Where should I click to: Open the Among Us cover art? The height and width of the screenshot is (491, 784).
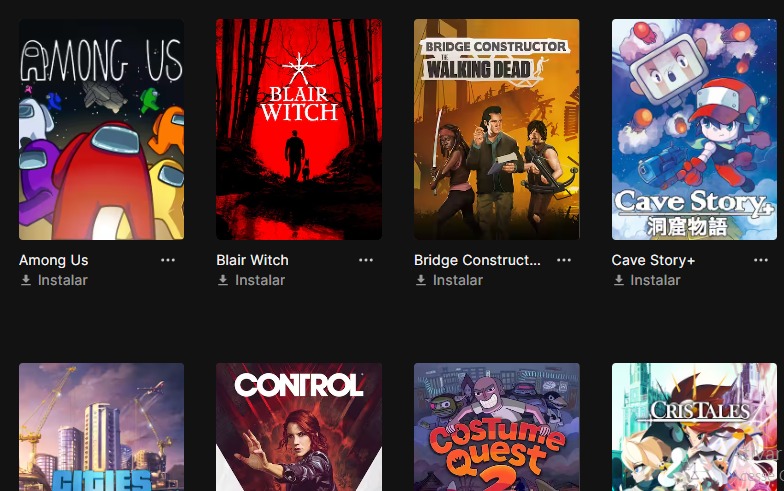tap(102, 130)
